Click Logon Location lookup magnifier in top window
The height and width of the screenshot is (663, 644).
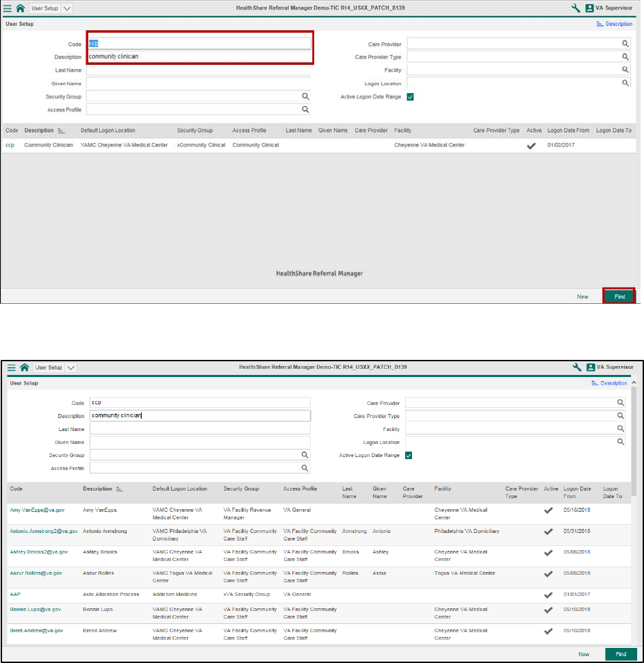click(x=626, y=83)
